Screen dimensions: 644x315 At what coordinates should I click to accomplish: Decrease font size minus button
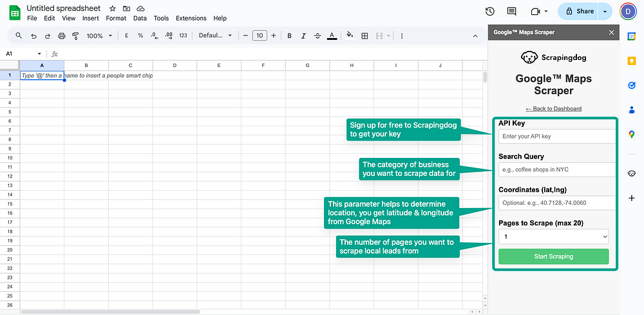[x=245, y=35]
